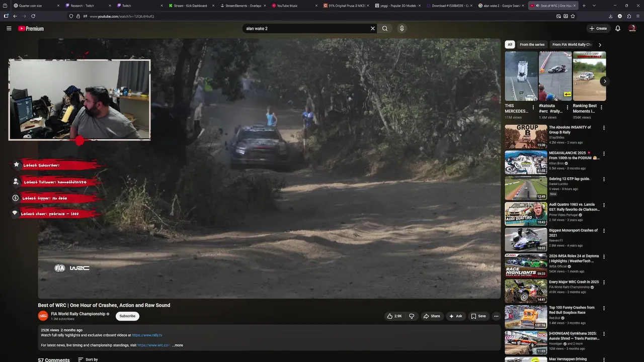Switch to Quarter coin size tab

coord(35,6)
